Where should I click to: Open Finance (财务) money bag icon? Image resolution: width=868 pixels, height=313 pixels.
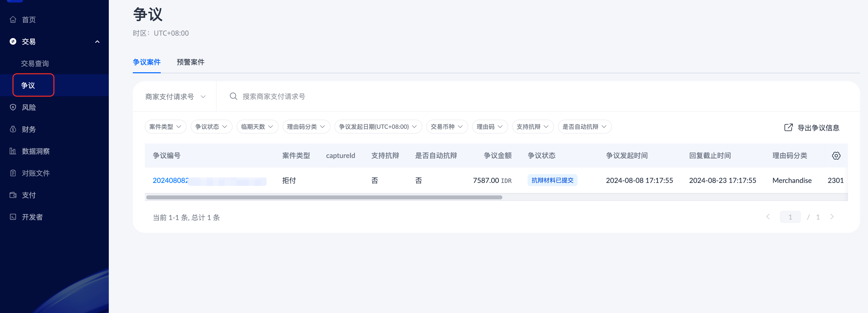13,129
